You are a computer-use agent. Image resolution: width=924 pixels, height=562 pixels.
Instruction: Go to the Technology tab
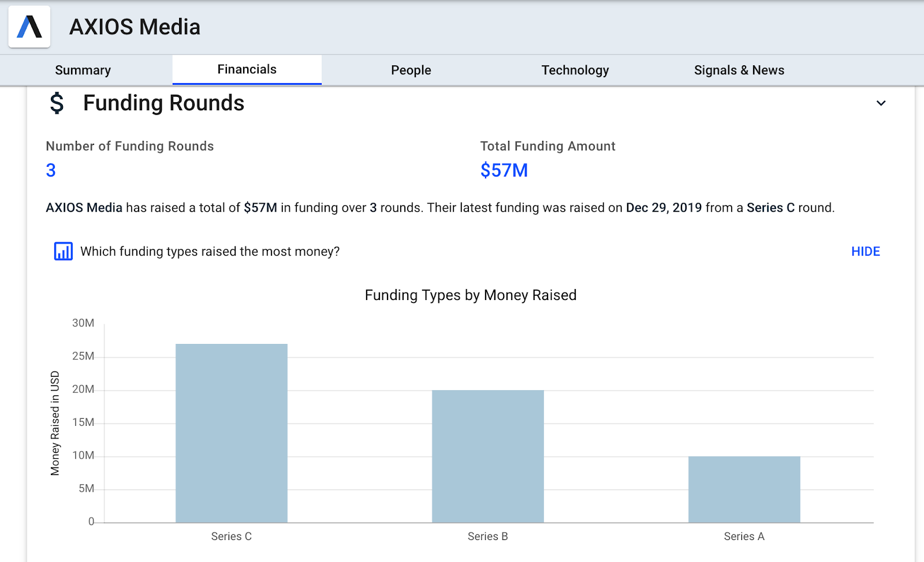[575, 70]
